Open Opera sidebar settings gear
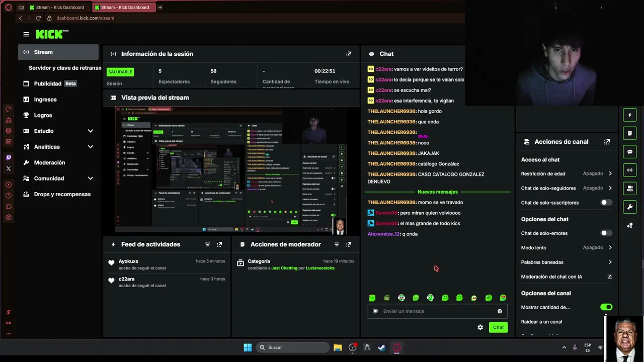 pos(9,217)
